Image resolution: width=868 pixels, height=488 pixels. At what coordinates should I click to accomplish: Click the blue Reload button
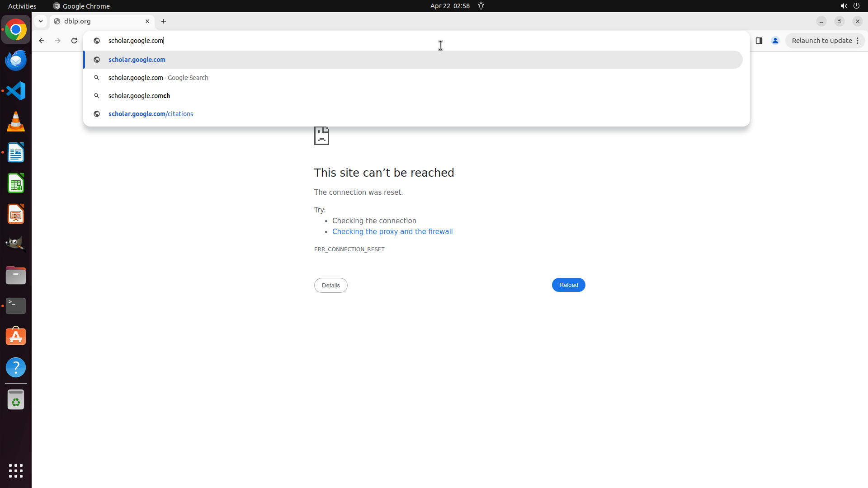click(x=568, y=285)
